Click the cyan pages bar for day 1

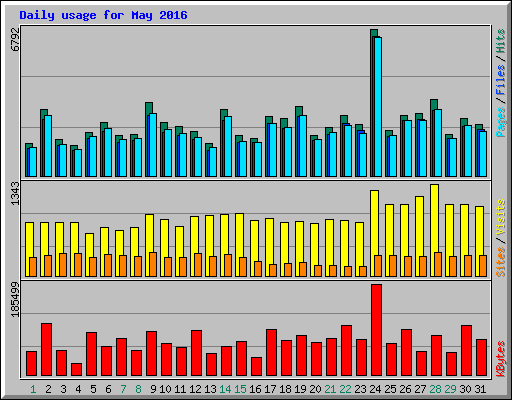click(x=33, y=162)
